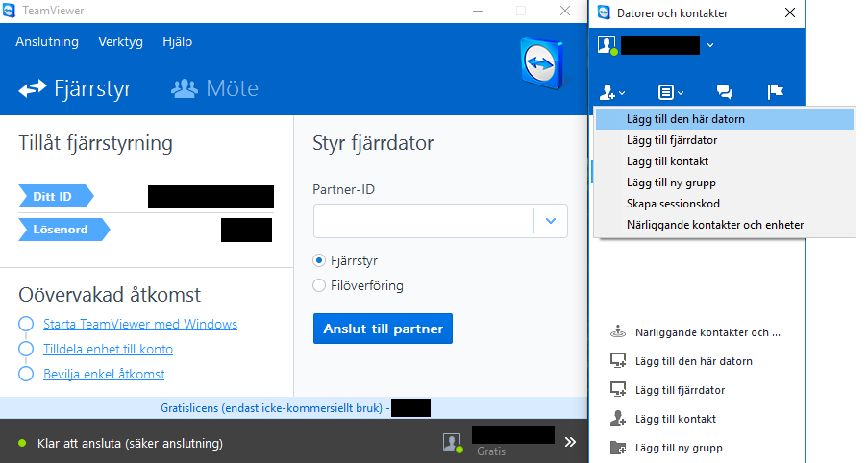Click the Lösenord label
Screen dimensions: 868x463
click(64, 230)
